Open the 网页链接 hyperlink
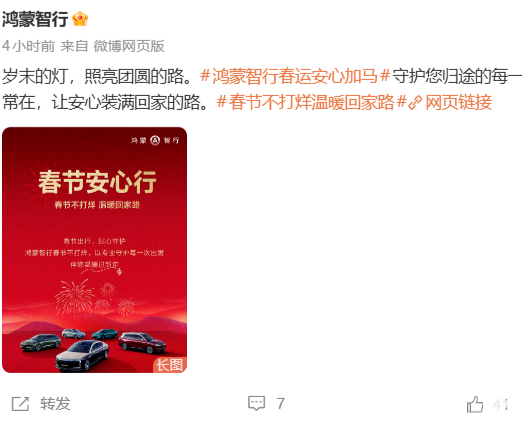The width and height of the screenshot is (522, 426). (458, 102)
